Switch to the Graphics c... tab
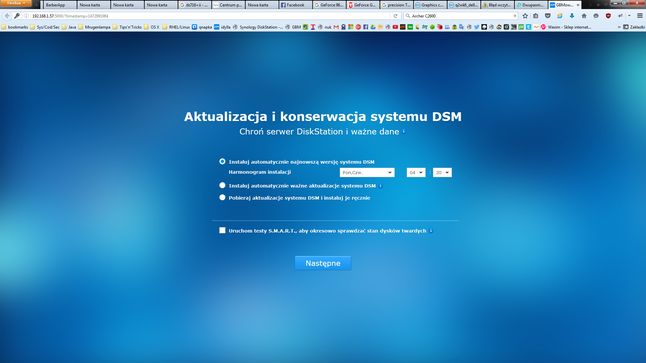Image resolution: width=646 pixels, height=363 pixels. click(x=430, y=5)
